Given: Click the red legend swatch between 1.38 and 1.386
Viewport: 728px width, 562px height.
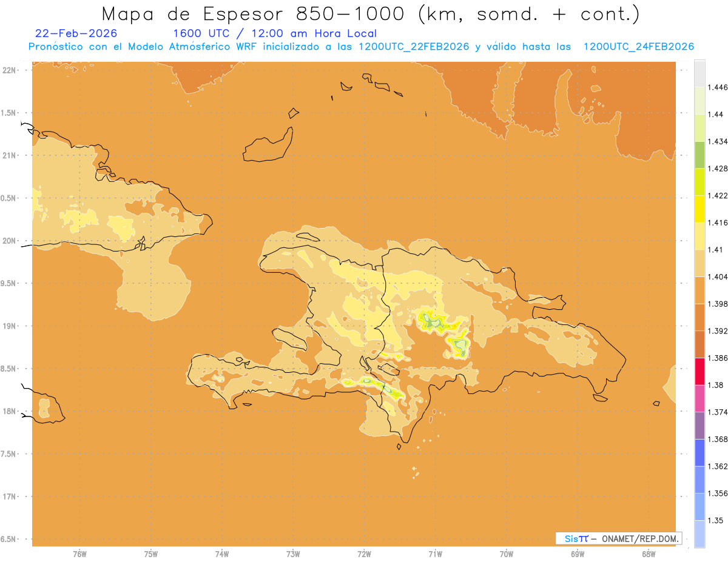Looking at the screenshot, I should coord(699,372).
